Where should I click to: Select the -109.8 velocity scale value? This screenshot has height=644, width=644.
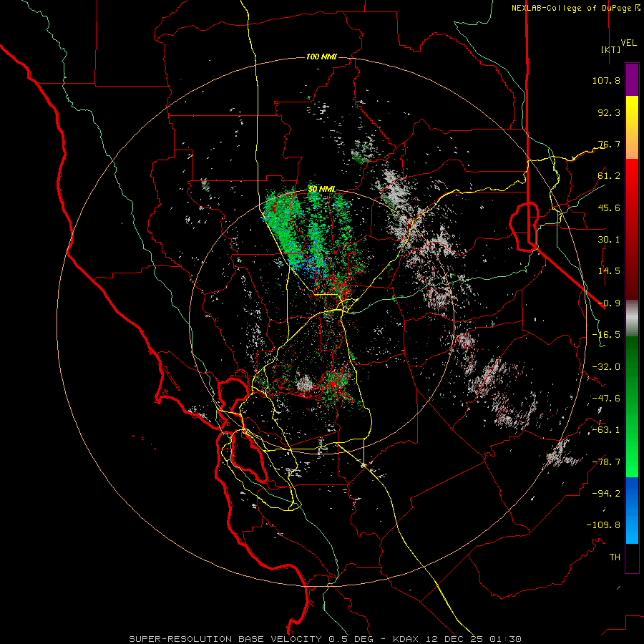(603, 525)
